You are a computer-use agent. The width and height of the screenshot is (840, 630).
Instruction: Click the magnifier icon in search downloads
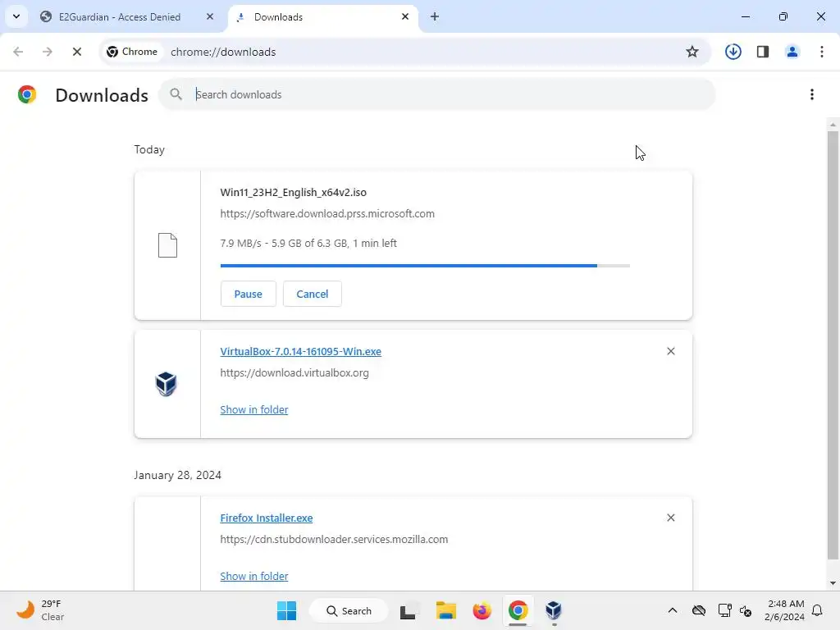[x=176, y=94]
